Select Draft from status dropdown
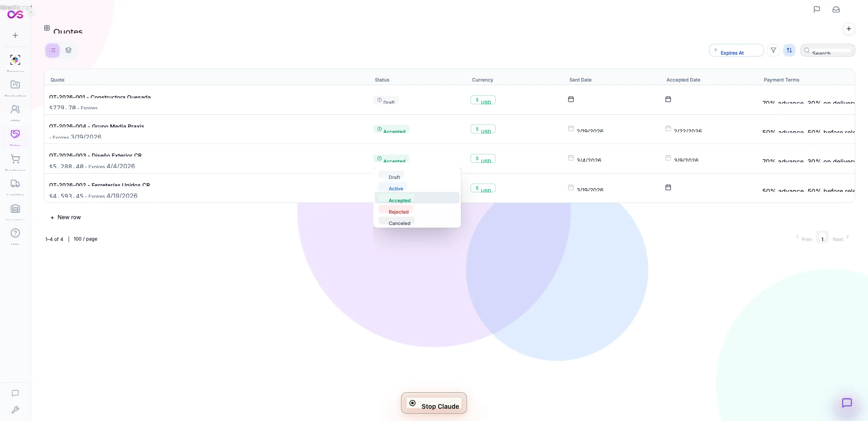This screenshot has height=421, width=868. point(417,177)
